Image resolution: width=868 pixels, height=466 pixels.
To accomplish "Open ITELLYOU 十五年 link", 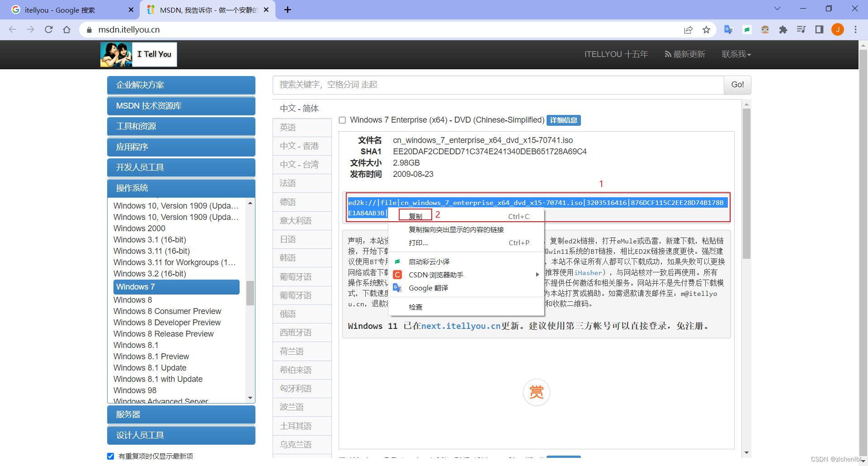I will [x=616, y=54].
